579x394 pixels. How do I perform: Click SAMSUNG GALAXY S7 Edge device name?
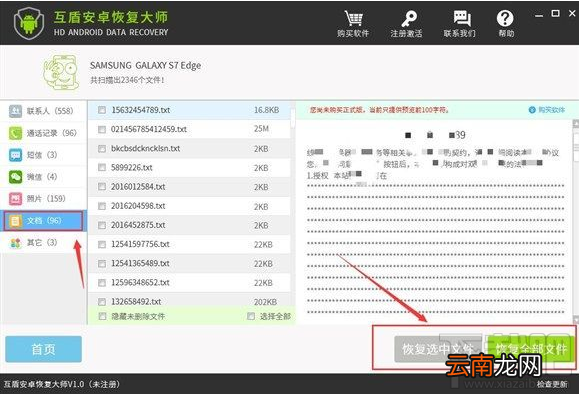(145, 66)
